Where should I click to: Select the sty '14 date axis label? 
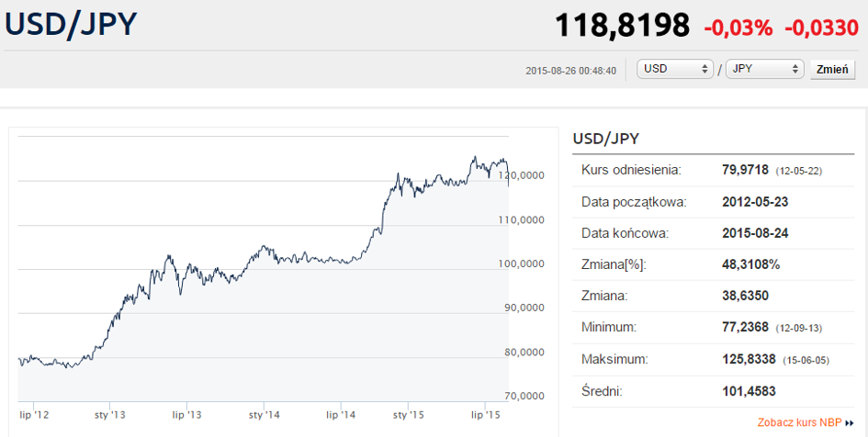click(265, 414)
